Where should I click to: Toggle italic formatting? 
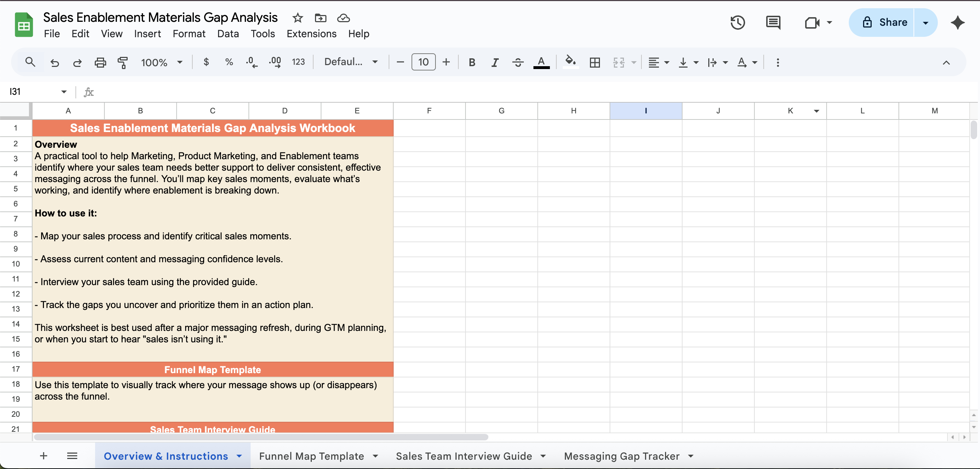(494, 62)
